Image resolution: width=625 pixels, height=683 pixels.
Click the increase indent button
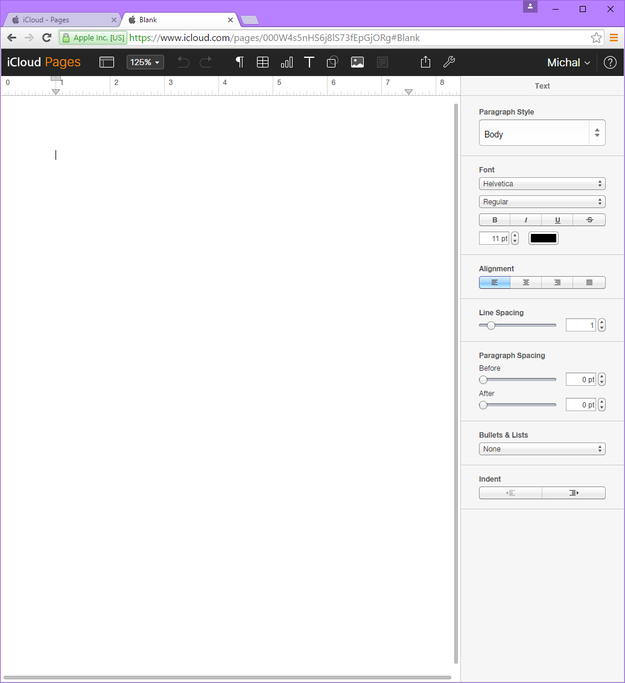click(574, 493)
